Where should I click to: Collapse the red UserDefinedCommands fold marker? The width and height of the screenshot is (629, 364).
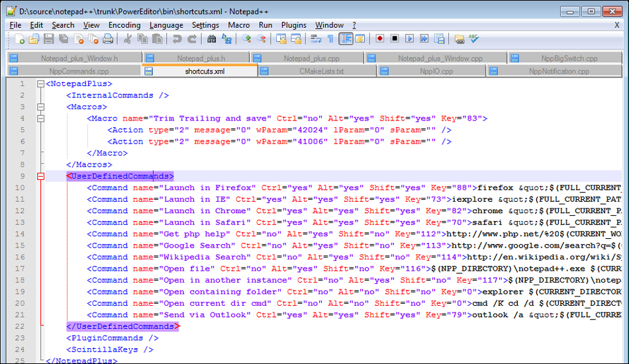[x=40, y=177]
